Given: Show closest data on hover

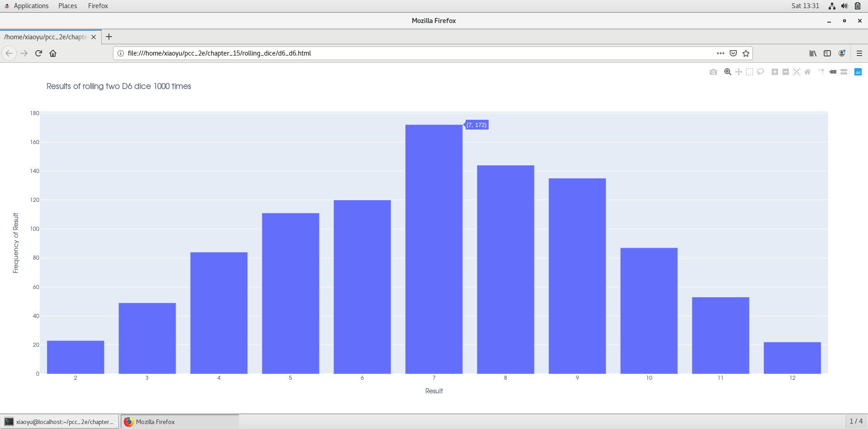Looking at the screenshot, I should [x=833, y=72].
